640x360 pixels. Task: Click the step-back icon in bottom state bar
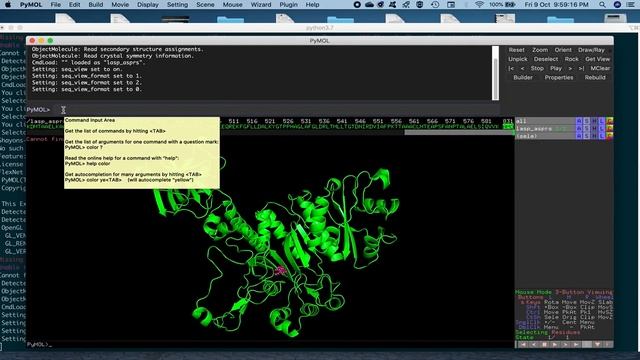click(533, 344)
